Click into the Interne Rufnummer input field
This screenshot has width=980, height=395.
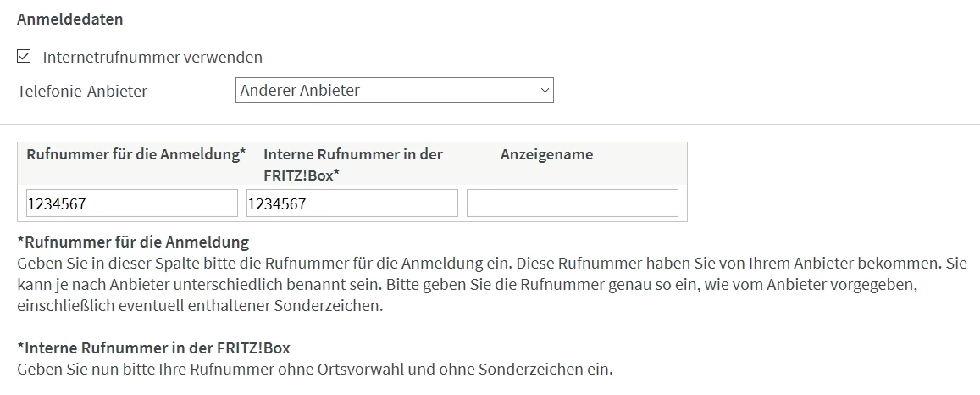(352, 203)
